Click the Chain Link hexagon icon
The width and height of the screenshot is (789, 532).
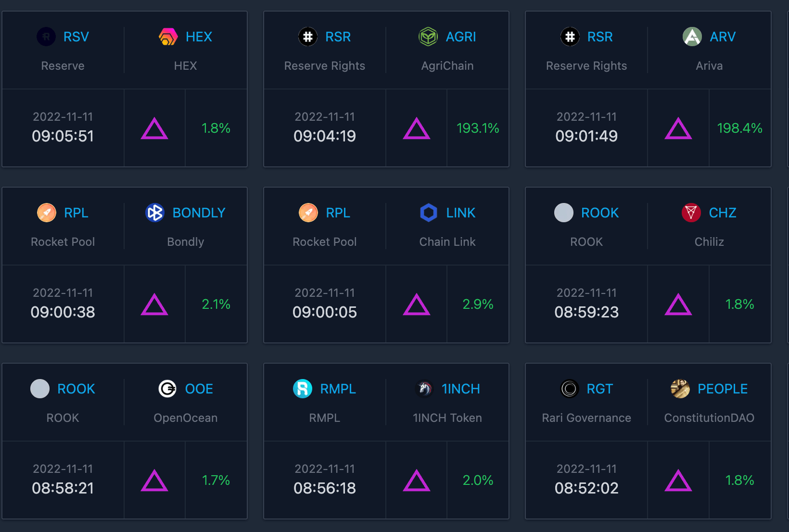428,213
